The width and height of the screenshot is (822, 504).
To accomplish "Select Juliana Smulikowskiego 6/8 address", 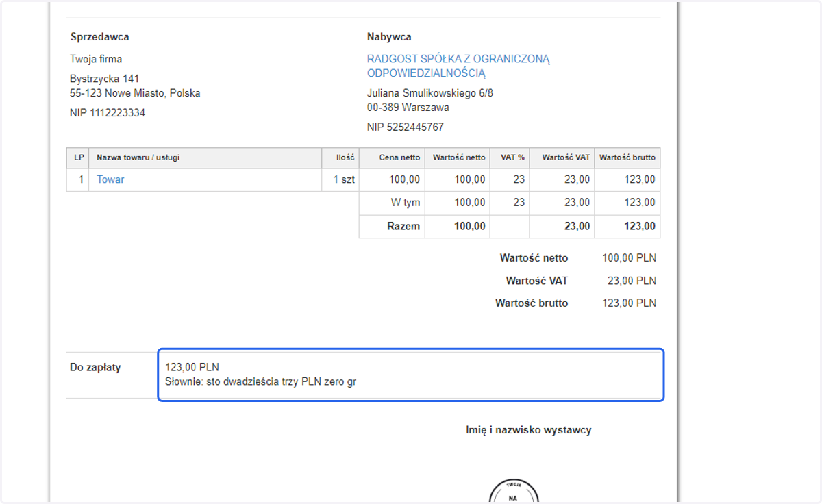I will [430, 93].
